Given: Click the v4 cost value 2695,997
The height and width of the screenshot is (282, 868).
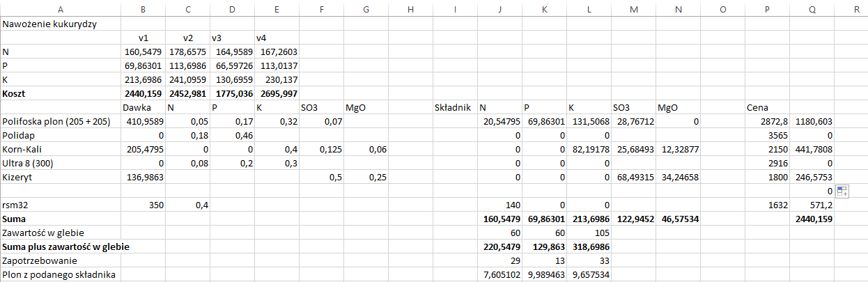Looking at the screenshot, I should click(277, 93).
